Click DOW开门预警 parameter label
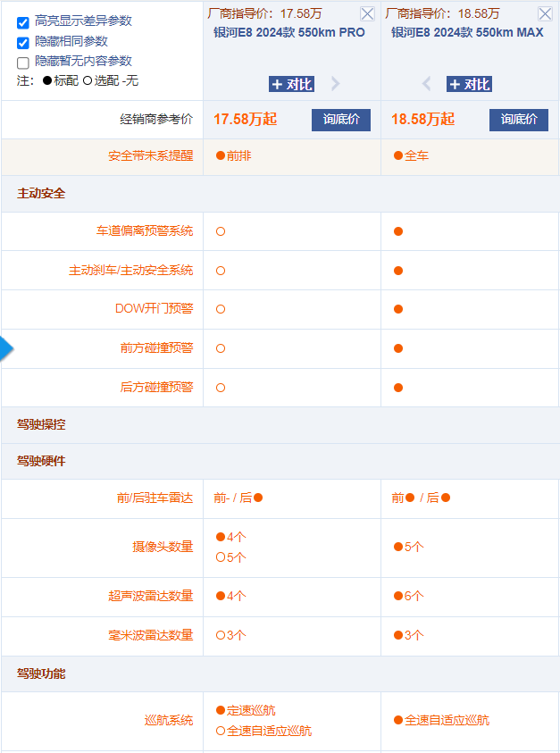 click(x=154, y=309)
